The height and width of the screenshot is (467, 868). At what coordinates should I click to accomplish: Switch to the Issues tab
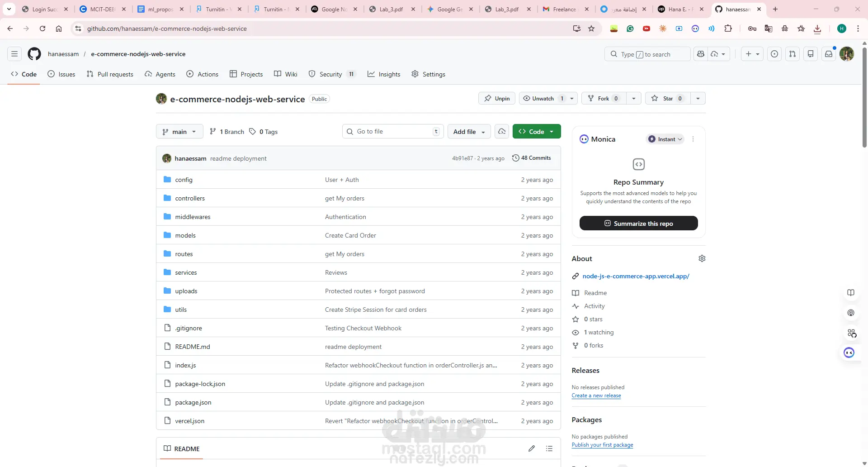pyautogui.click(x=61, y=74)
